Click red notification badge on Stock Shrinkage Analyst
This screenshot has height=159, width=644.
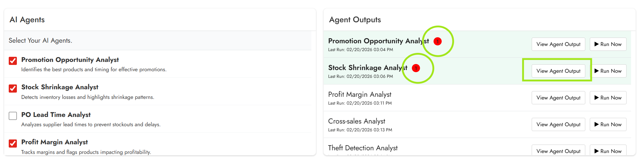416,68
